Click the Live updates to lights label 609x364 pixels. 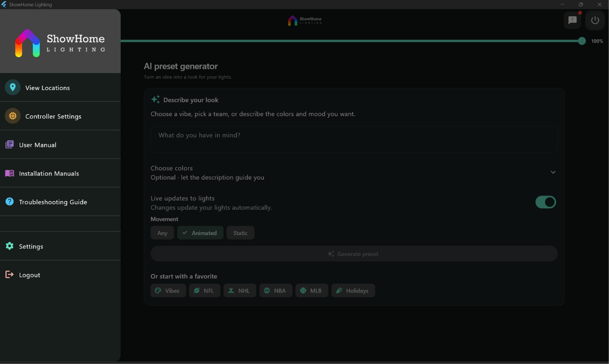183,198
